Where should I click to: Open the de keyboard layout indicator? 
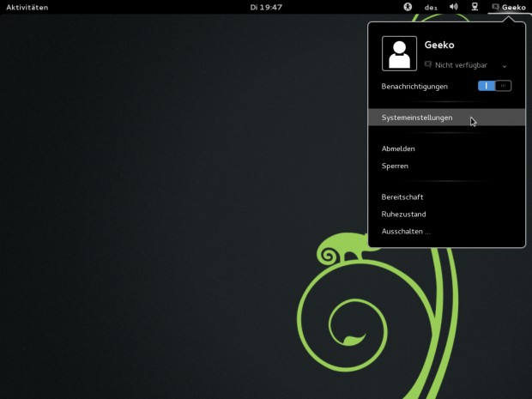click(x=431, y=8)
